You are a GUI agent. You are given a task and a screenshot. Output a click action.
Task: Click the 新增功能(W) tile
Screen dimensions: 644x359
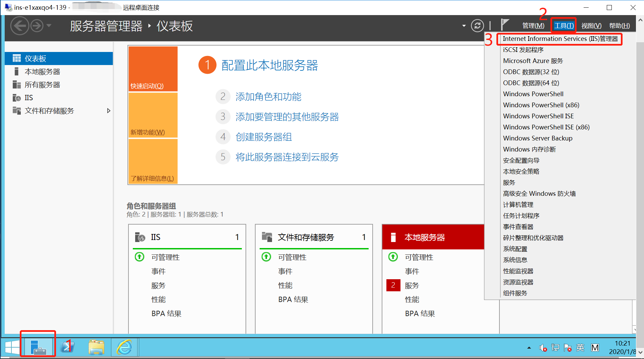coord(153,115)
